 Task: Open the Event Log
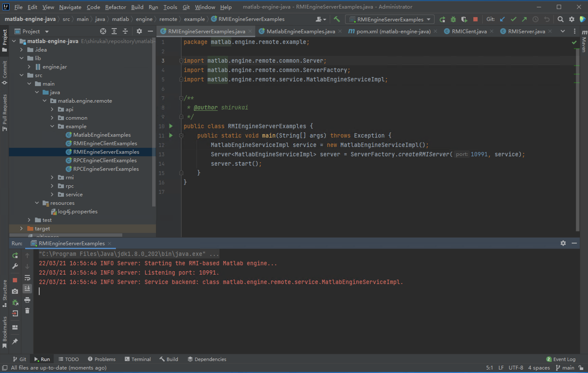(x=561, y=359)
